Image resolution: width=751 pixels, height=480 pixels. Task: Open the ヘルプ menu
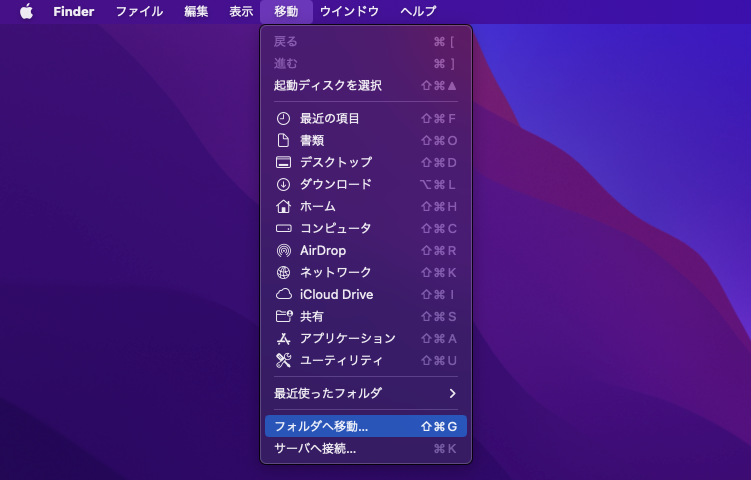click(418, 11)
